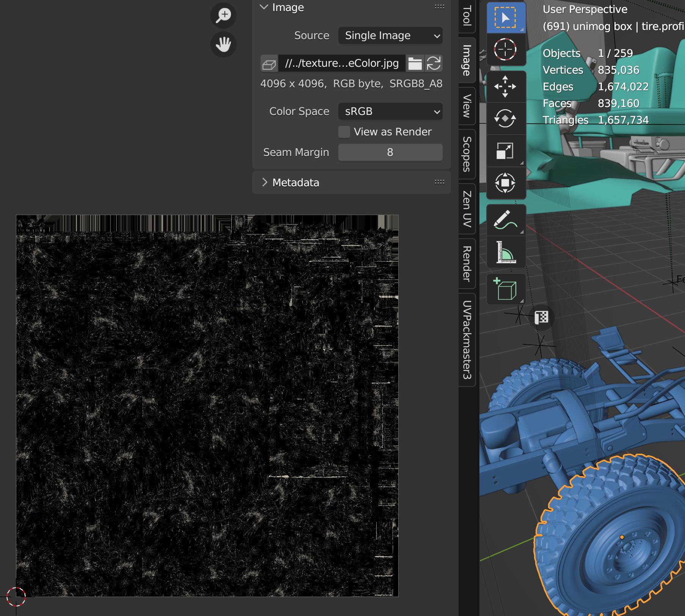Collapse the Image panel section
This screenshot has height=616, width=685.
[264, 7]
